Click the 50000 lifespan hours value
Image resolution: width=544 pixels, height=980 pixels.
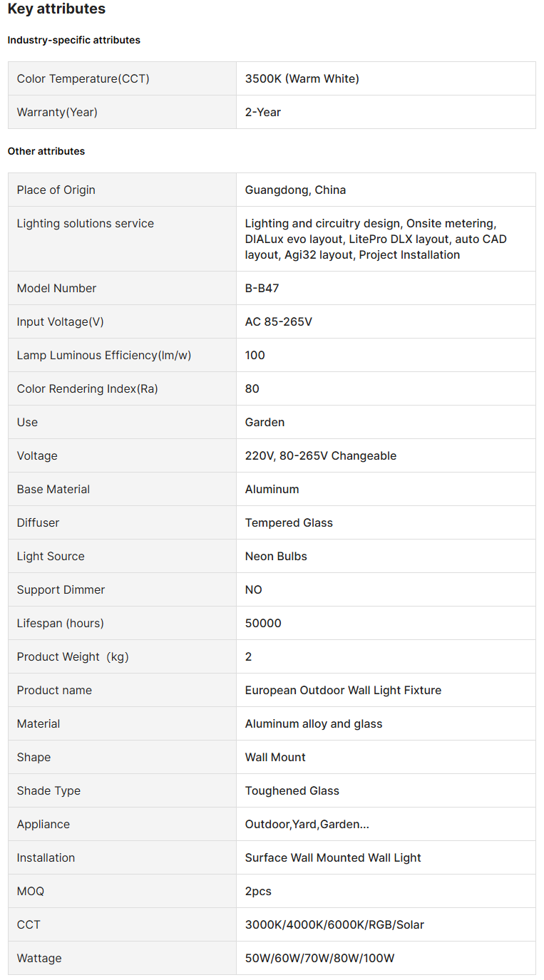click(263, 623)
